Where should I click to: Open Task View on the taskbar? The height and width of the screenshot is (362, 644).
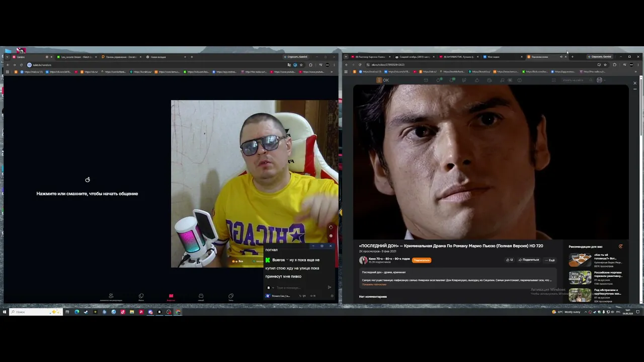tap(67, 312)
